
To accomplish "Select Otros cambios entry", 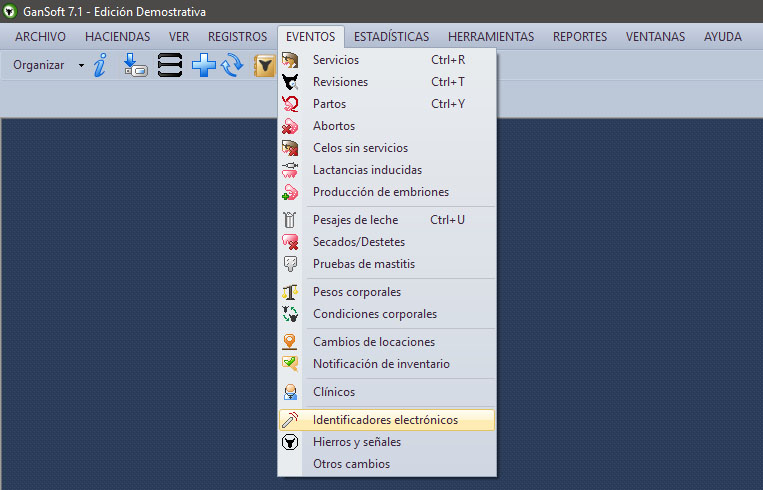I will pyautogui.click(x=387, y=464).
